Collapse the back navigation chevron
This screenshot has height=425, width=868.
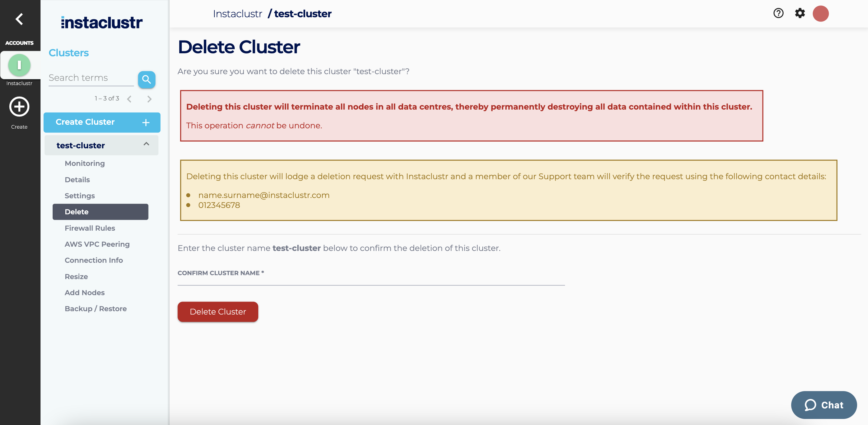click(19, 18)
